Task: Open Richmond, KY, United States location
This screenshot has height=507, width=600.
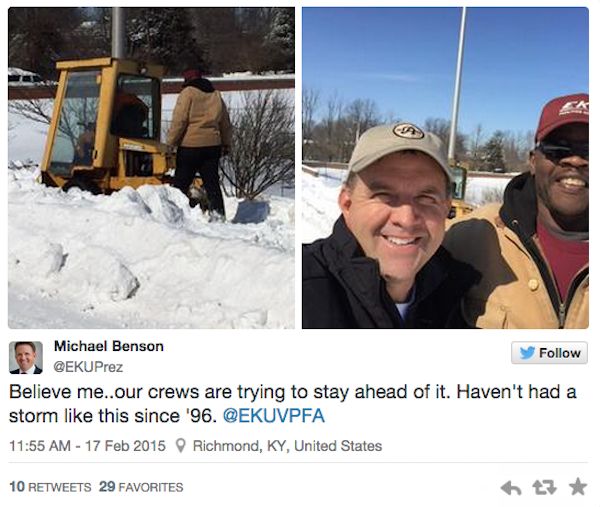Action: click(287, 446)
